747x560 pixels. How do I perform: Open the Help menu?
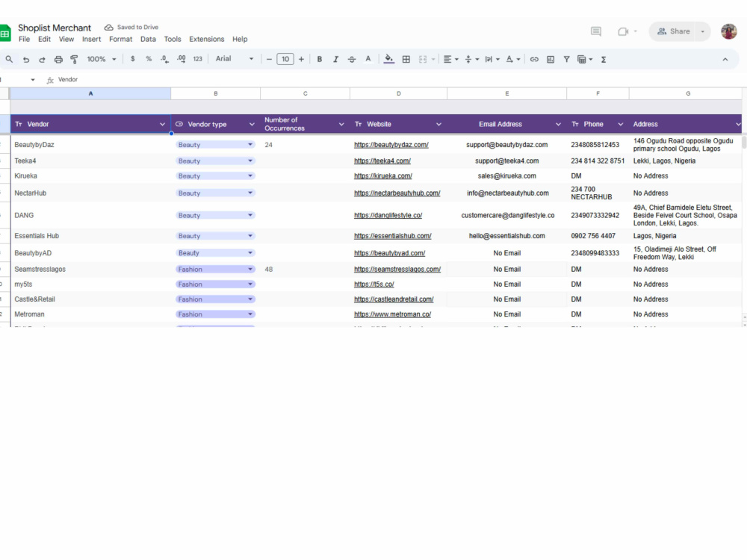(240, 39)
